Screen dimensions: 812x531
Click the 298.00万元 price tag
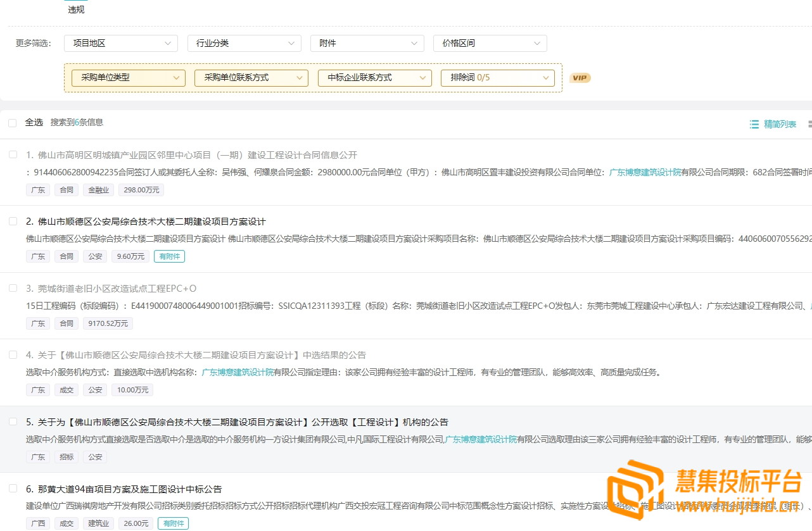(x=141, y=190)
